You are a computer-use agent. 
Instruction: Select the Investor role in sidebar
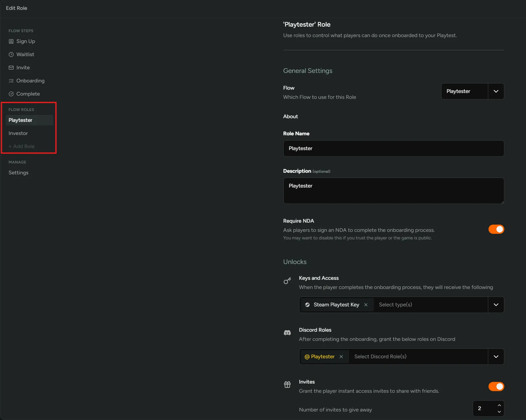click(18, 133)
